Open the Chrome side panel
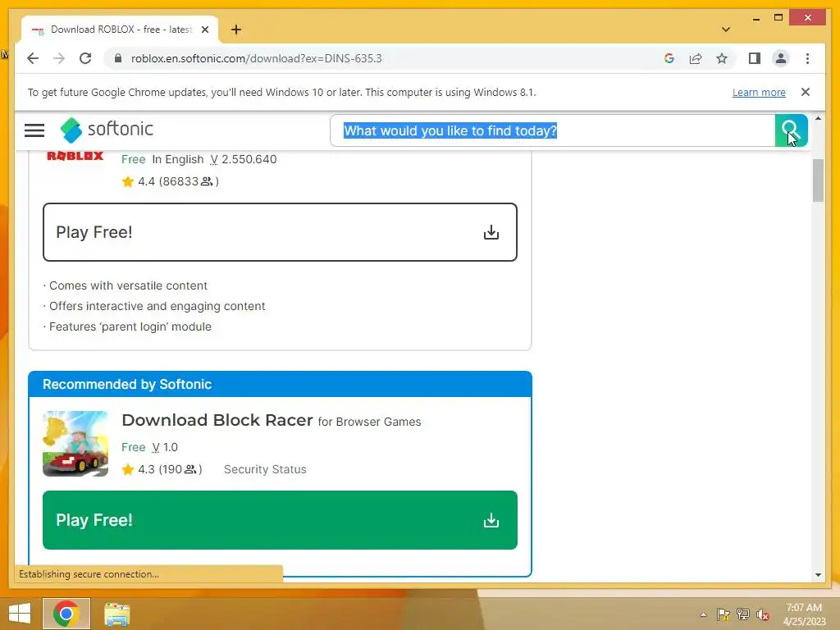The height and width of the screenshot is (630, 840). (755, 58)
